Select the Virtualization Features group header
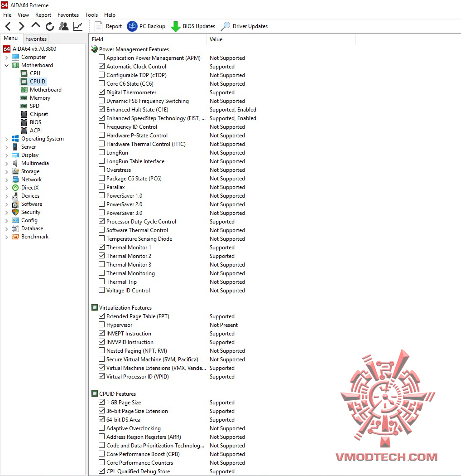This screenshot has height=476, width=461. point(125,308)
